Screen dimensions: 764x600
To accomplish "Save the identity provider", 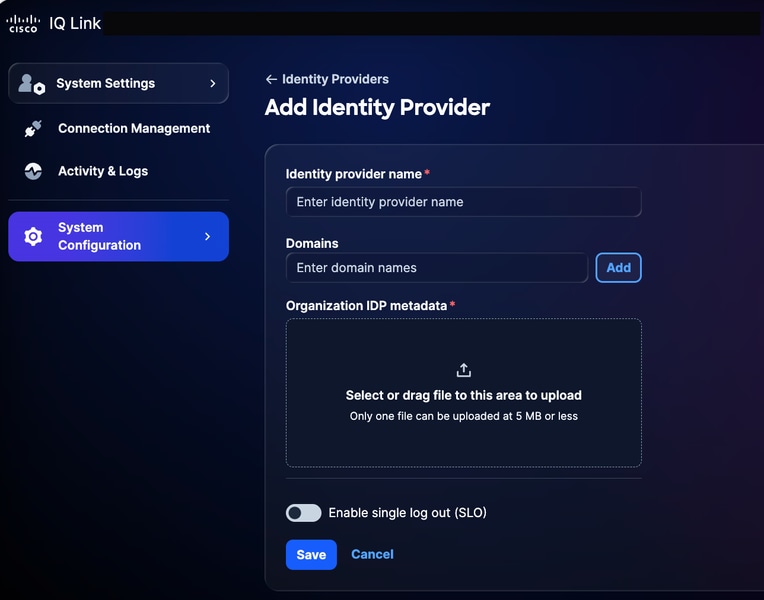I will pos(311,555).
